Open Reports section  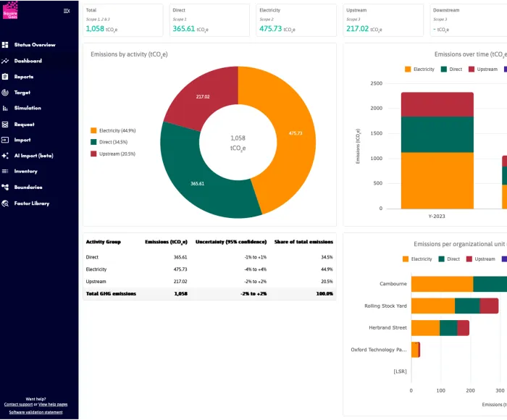click(24, 77)
